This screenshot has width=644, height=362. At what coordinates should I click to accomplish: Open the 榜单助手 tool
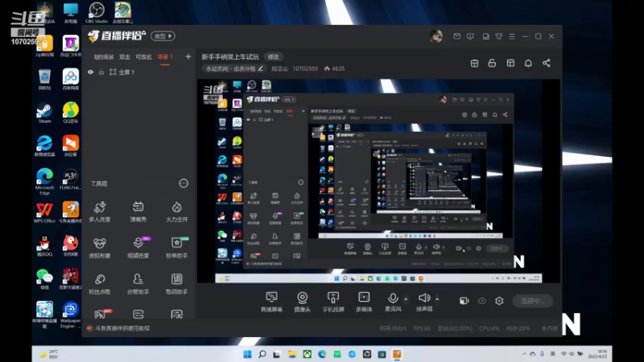tap(176, 248)
